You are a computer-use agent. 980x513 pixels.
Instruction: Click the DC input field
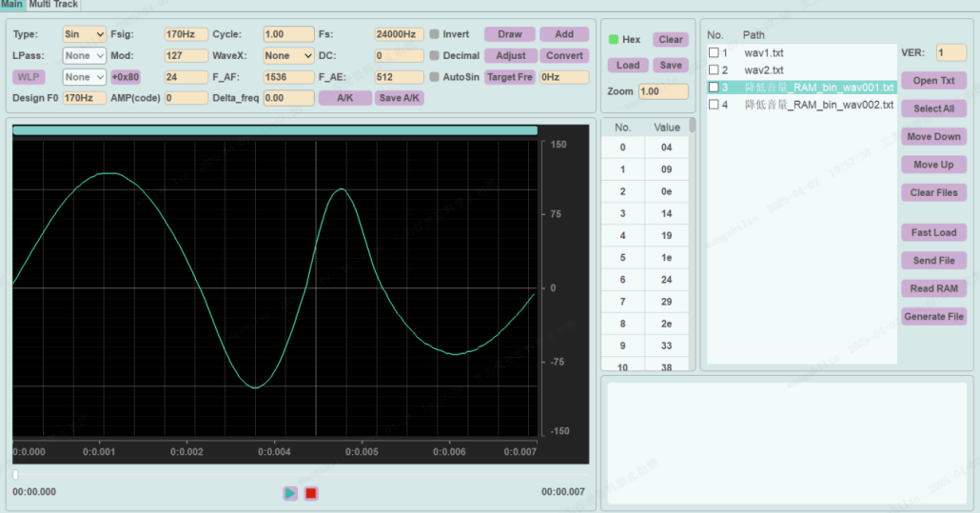pos(399,55)
